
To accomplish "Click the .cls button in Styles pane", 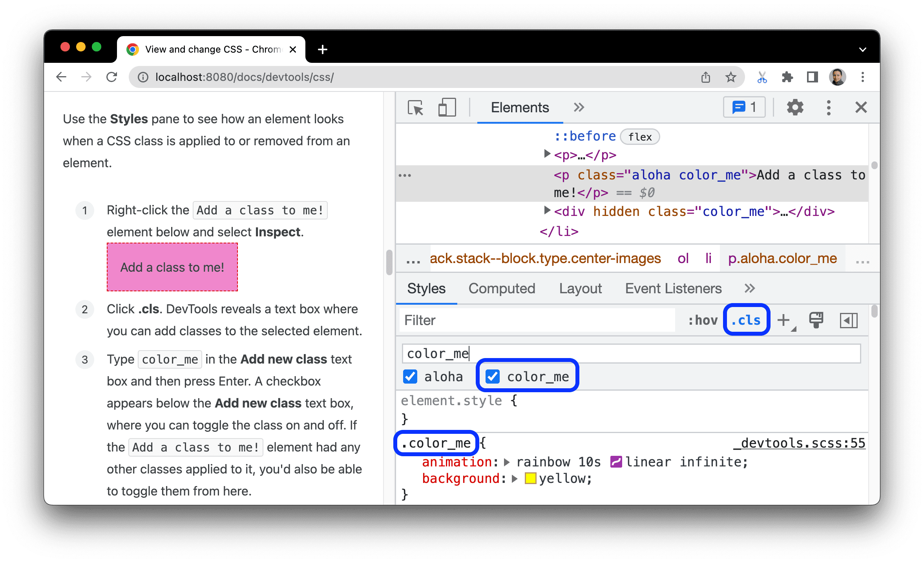I will pos(746,320).
